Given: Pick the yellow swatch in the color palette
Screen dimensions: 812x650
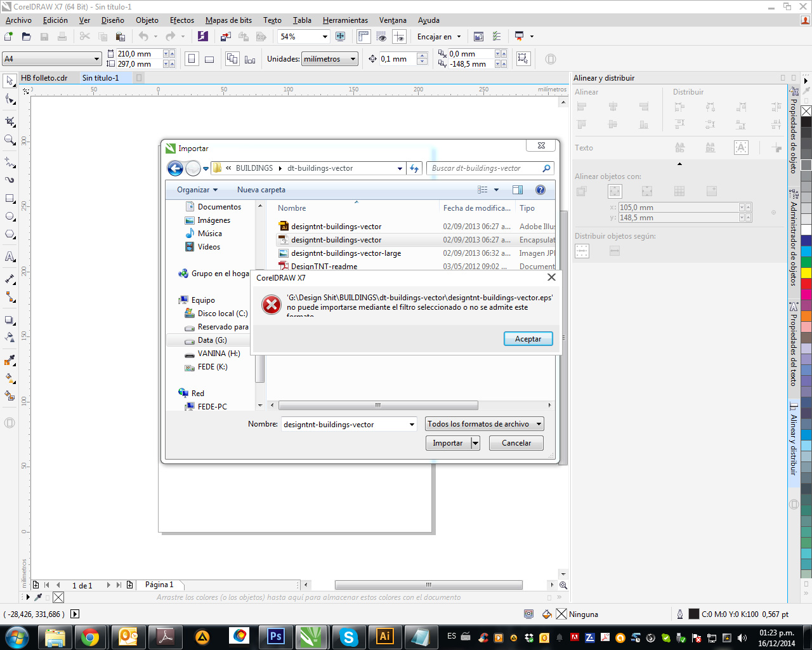Looking at the screenshot, I should pyautogui.click(x=806, y=273).
